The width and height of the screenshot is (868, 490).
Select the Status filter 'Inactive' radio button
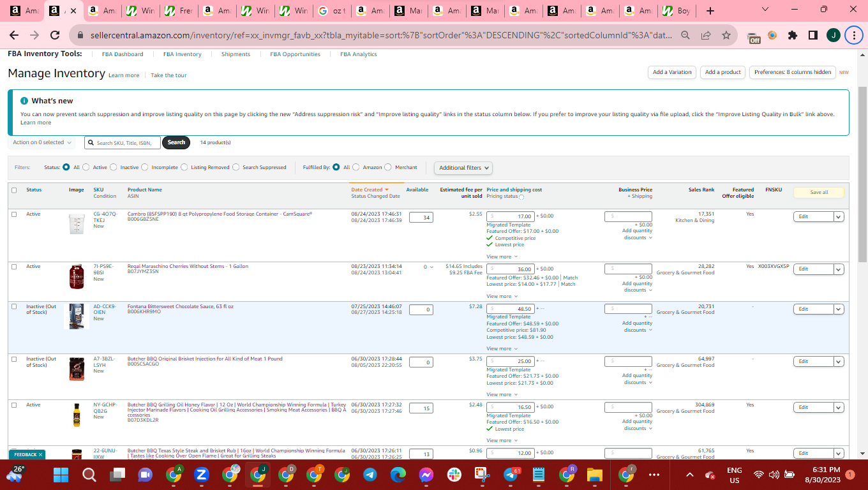click(113, 167)
